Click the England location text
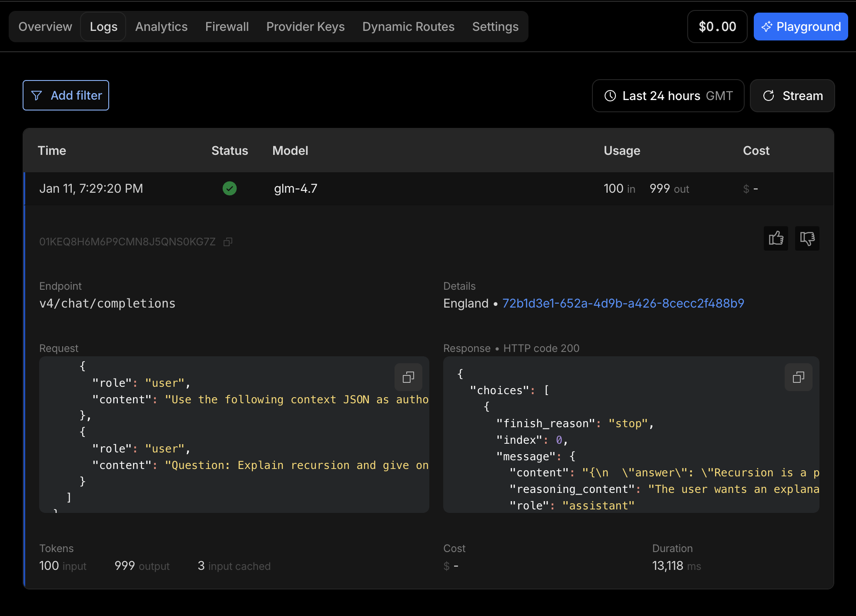 pyautogui.click(x=466, y=303)
